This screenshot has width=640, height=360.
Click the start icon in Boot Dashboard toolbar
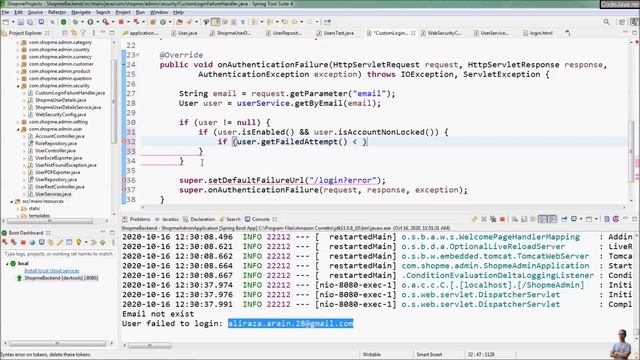coord(5,242)
